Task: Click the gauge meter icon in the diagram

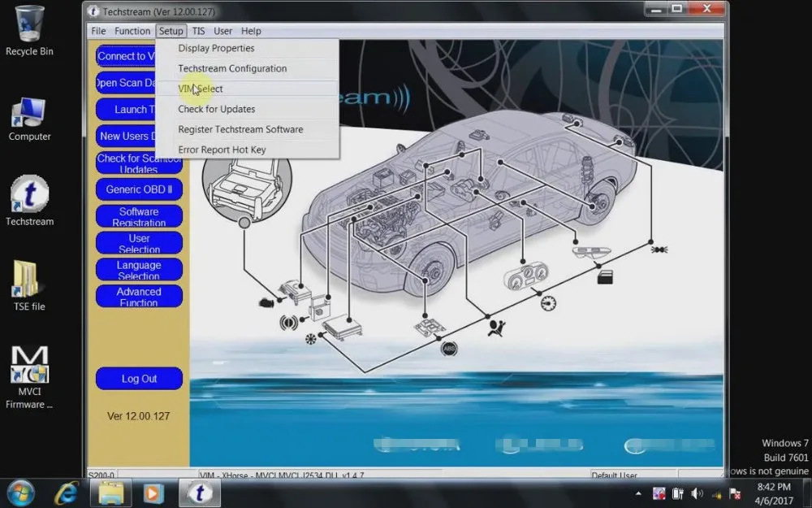Action: (x=548, y=303)
